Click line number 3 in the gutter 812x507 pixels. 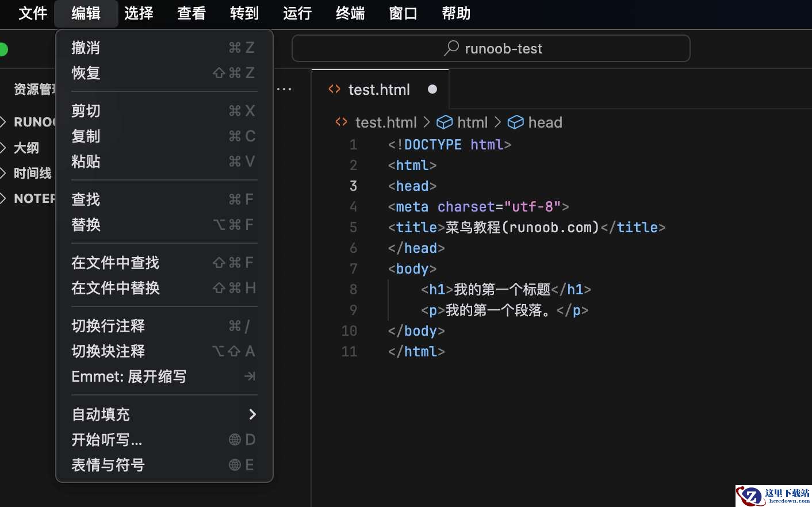tap(353, 186)
